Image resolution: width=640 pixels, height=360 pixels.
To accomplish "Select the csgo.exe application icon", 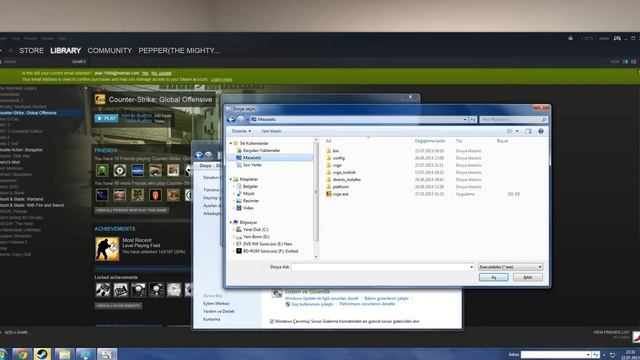I will click(x=329, y=194).
